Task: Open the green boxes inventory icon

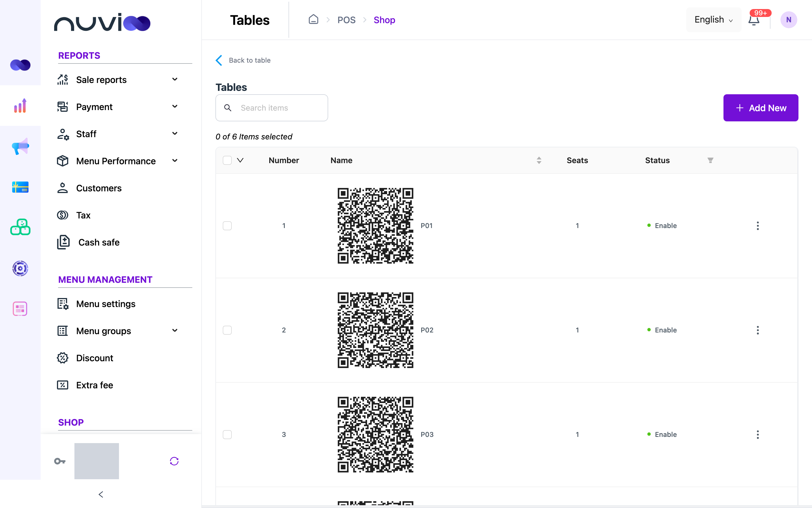Action: (20, 227)
